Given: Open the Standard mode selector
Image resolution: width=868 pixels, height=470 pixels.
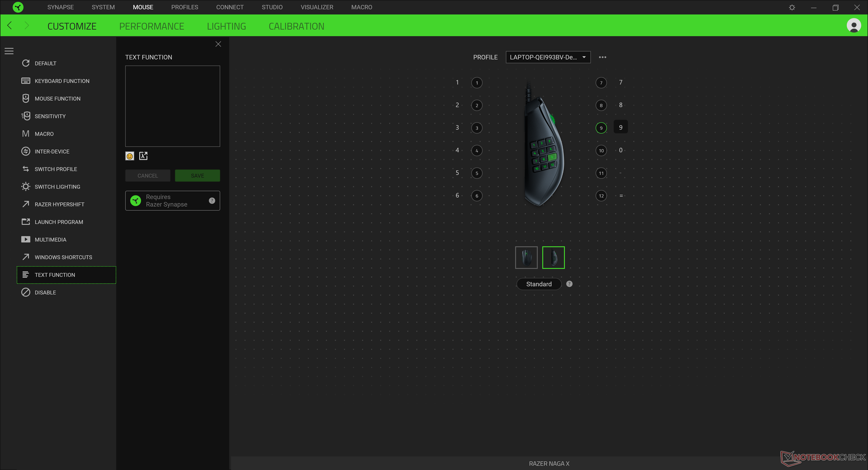Looking at the screenshot, I should pyautogui.click(x=539, y=284).
